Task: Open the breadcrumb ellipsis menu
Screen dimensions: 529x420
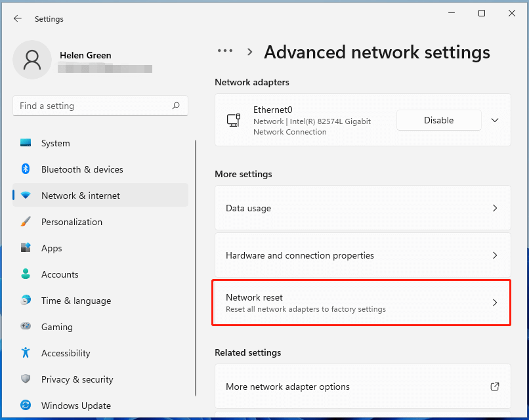Action: tap(225, 51)
